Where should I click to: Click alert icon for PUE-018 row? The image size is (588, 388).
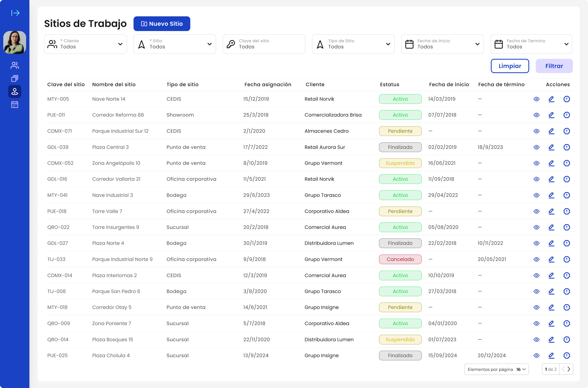[x=567, y=211]
